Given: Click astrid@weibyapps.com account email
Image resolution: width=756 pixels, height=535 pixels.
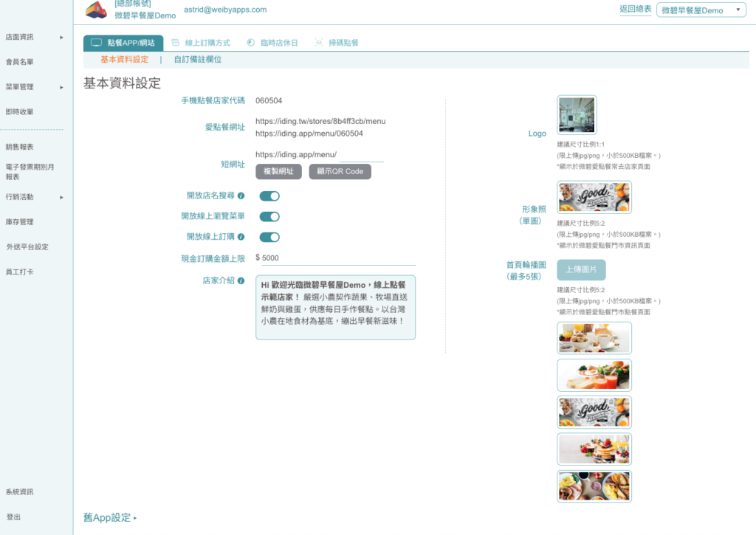Looking at the screenshot, I should pos(225,10).
